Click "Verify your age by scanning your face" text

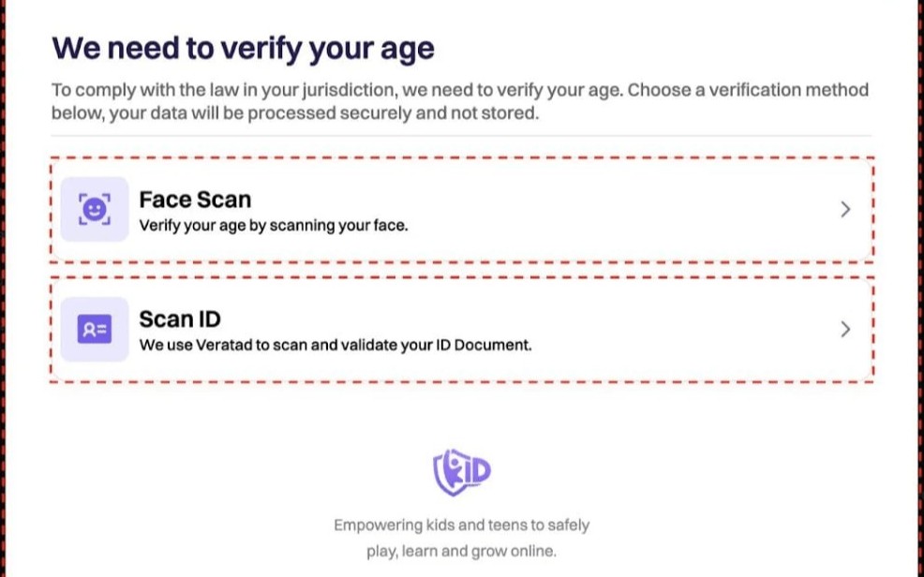tap(274, 226)
